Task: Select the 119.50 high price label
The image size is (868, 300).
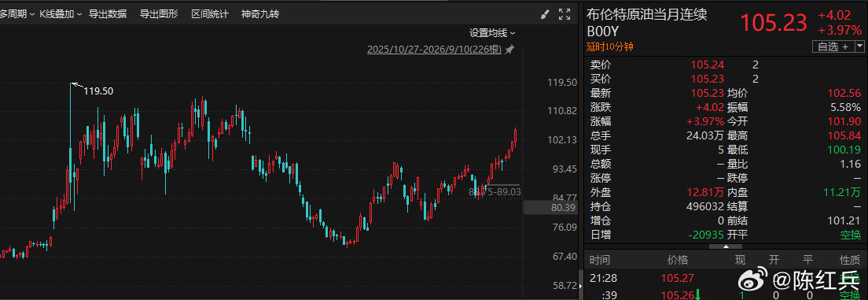Action: (x=98, y=91)
